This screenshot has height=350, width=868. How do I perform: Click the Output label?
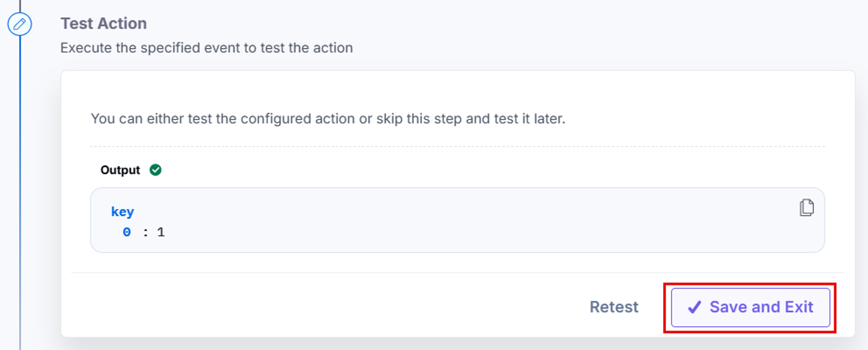pyautogui.click(x=120, y=170)
